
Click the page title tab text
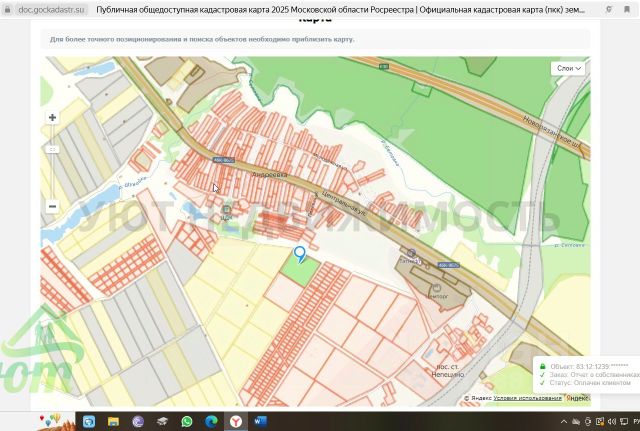click(x=340, y=9)
